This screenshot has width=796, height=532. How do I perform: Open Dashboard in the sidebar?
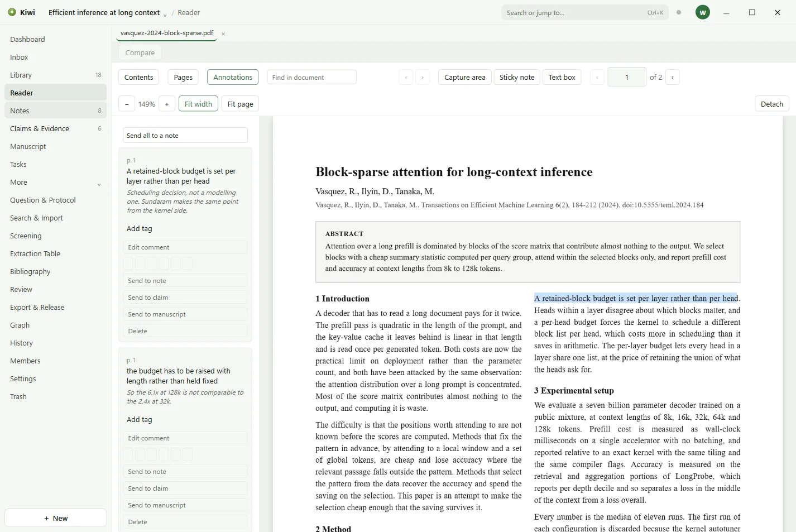coord(55,39)
